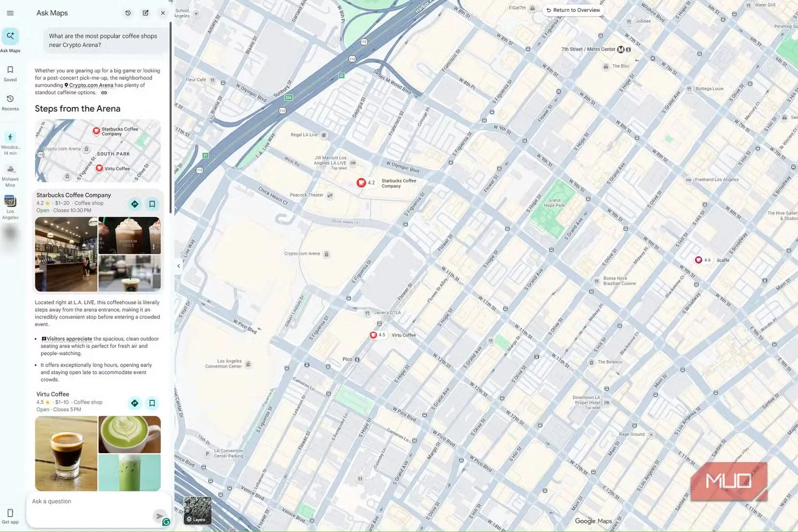This screenshot has width=798, height=532.
Task: Click the send question arrow
Action: pos(159,516)
